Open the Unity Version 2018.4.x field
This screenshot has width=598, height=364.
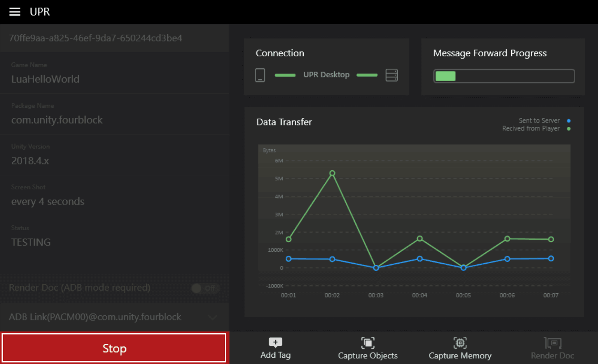coord(115,155)
